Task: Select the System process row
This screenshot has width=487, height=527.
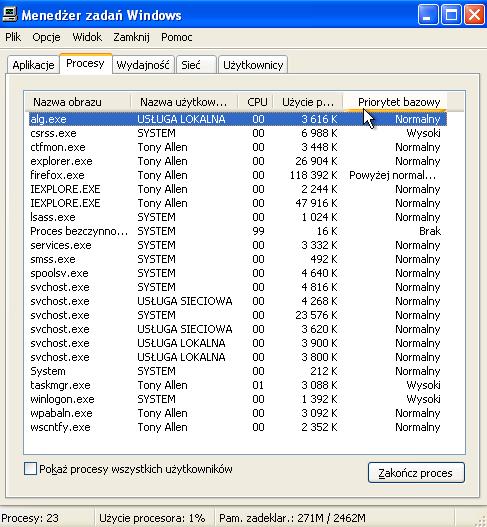Action: pyautogui.click(x=238, y=371)
